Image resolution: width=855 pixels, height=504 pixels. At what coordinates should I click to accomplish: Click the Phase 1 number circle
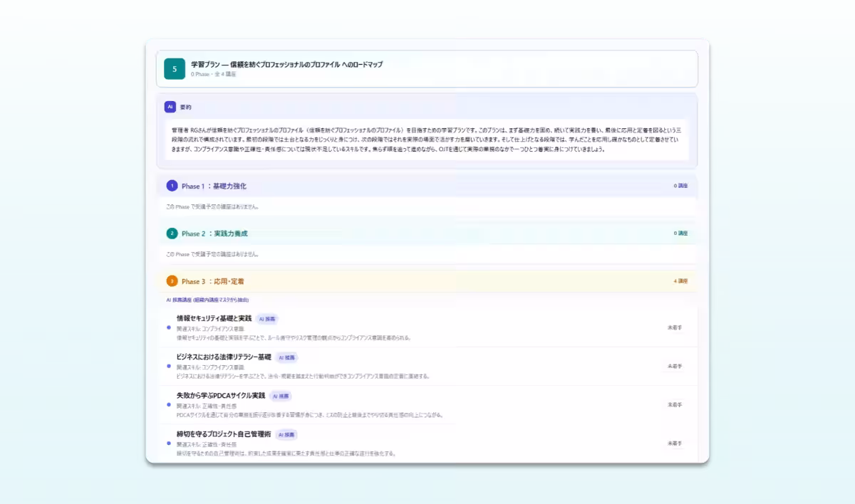point(172,186)
